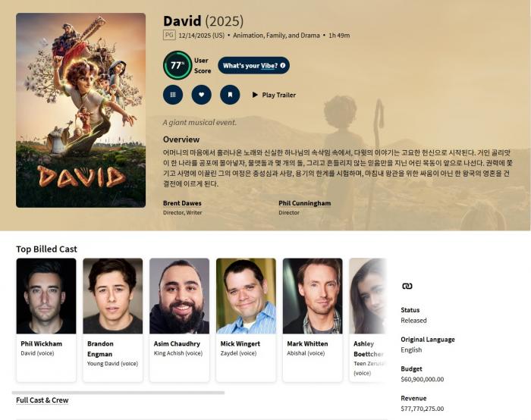The image size is (531, 420).
Task: Open Mark Whitten cast photo
Action: tap(313, 296)
